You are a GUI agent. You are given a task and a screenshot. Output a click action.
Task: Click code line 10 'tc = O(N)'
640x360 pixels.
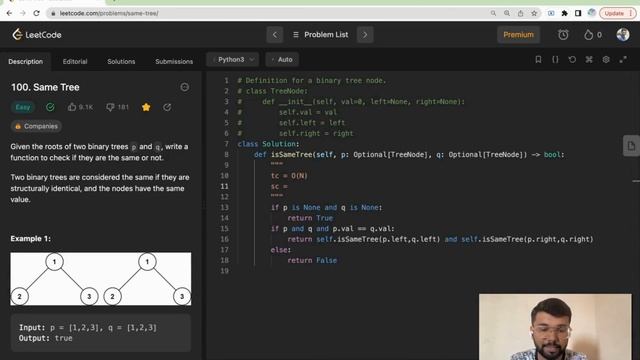click(289, 176)
